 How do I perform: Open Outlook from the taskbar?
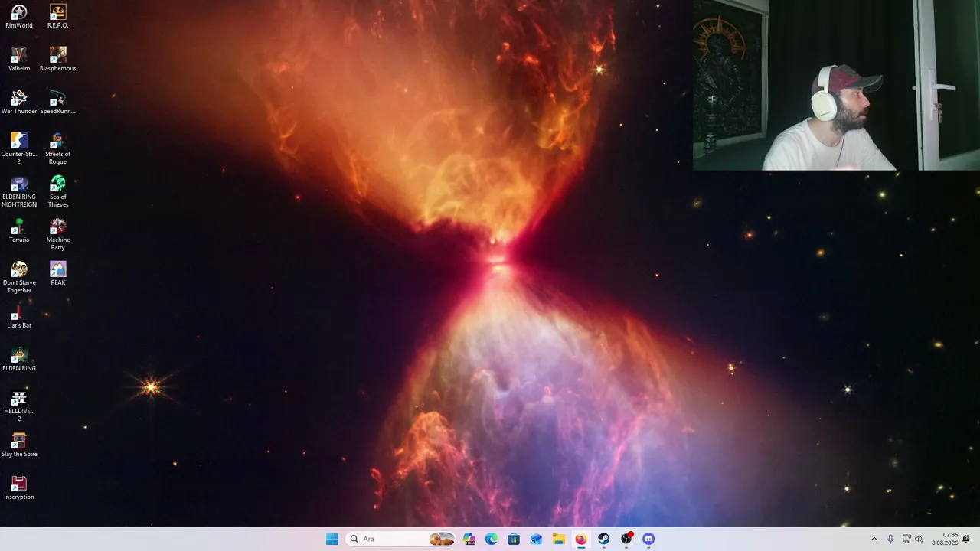536,539
